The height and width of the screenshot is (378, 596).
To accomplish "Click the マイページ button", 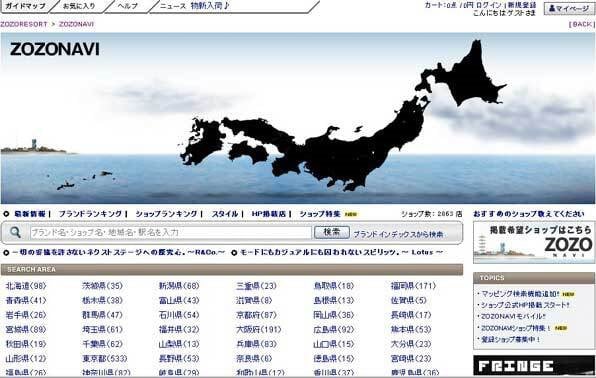I will [x=569, y=8].
